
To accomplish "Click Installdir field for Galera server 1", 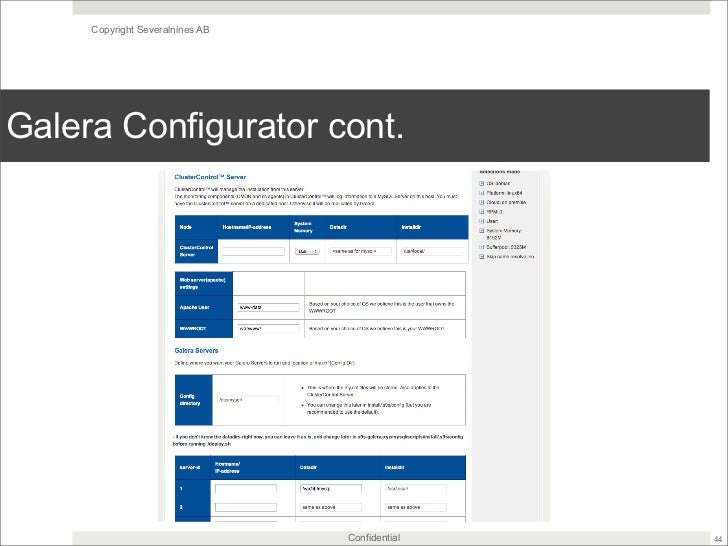I will [416, 489].
